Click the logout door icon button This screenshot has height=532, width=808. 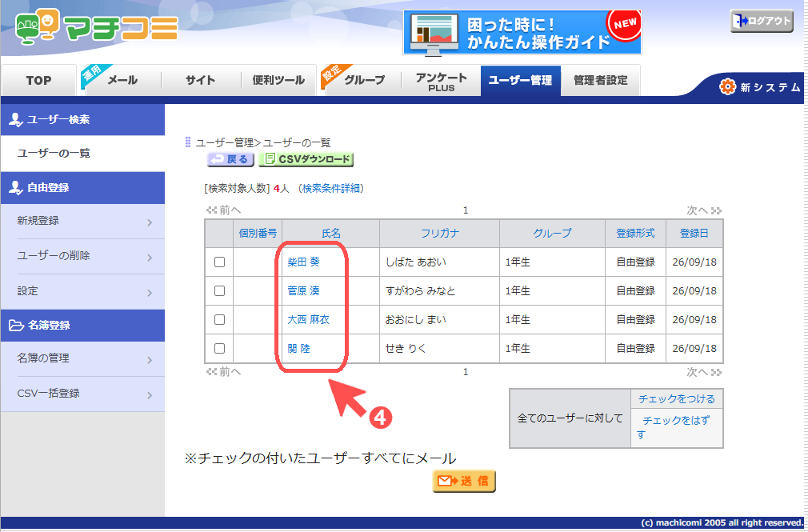[x=761, y=21]
